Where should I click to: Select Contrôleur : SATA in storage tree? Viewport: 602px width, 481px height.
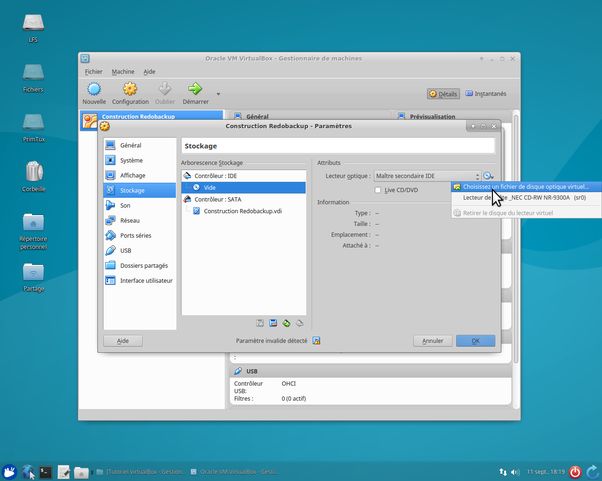[244, 199]
